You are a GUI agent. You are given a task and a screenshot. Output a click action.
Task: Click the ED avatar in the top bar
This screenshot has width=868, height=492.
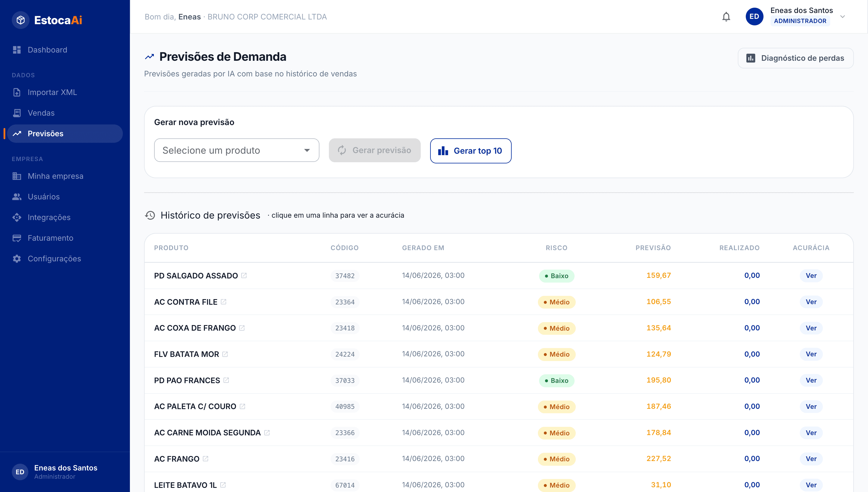point(754,17)
